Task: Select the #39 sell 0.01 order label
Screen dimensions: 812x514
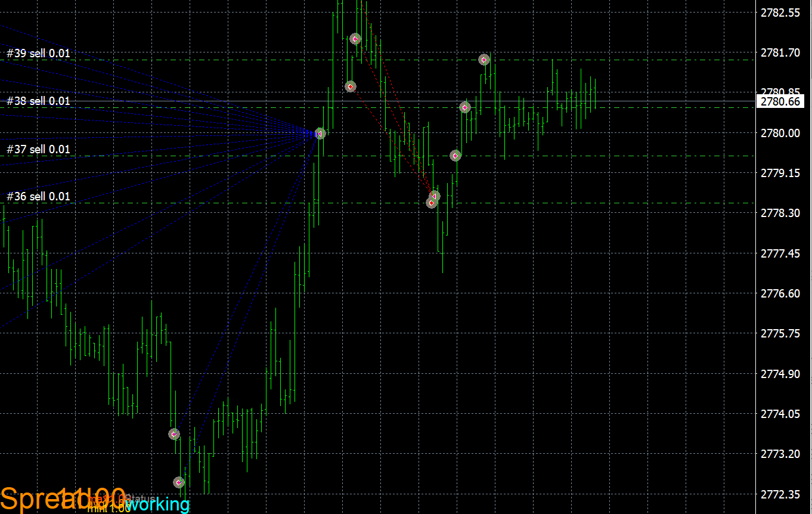Action: click(38, 53)
